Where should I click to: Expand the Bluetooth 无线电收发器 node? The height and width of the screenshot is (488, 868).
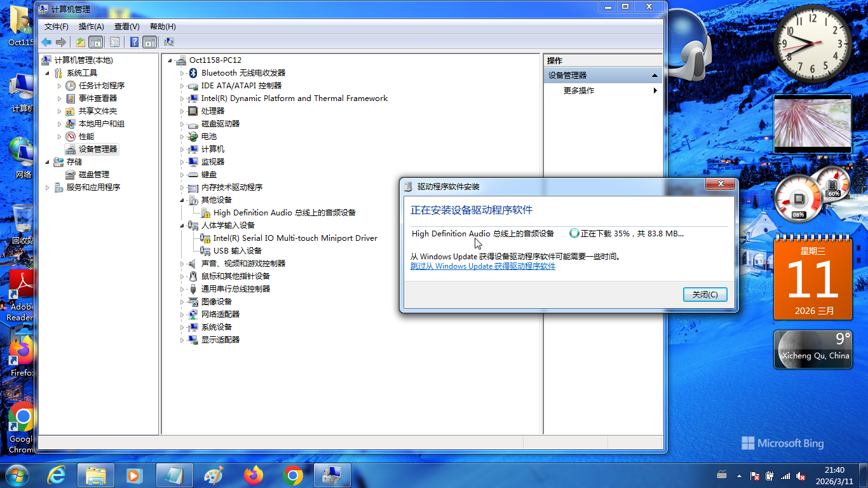pos(182,73)
